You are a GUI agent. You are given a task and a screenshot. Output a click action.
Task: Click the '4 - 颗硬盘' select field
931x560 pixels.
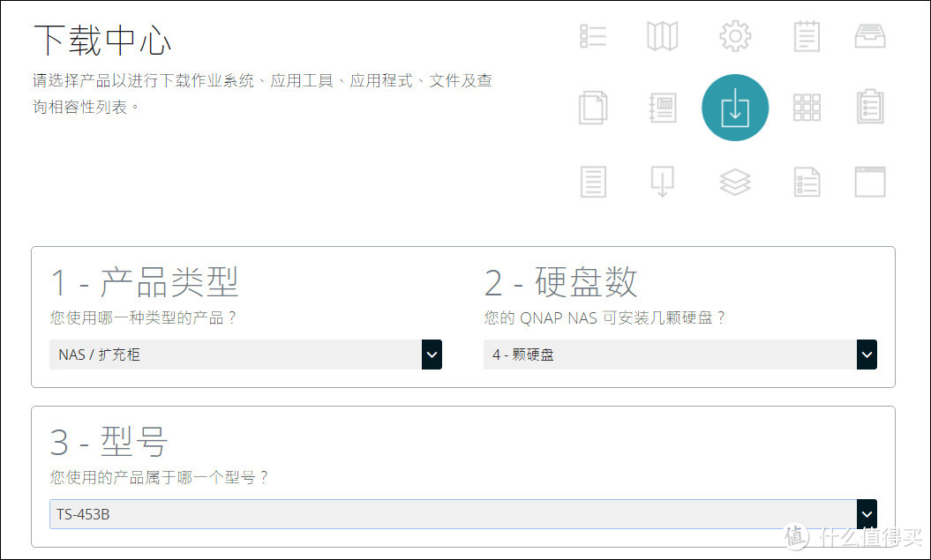pyautogui.click(x=680, y=355)
